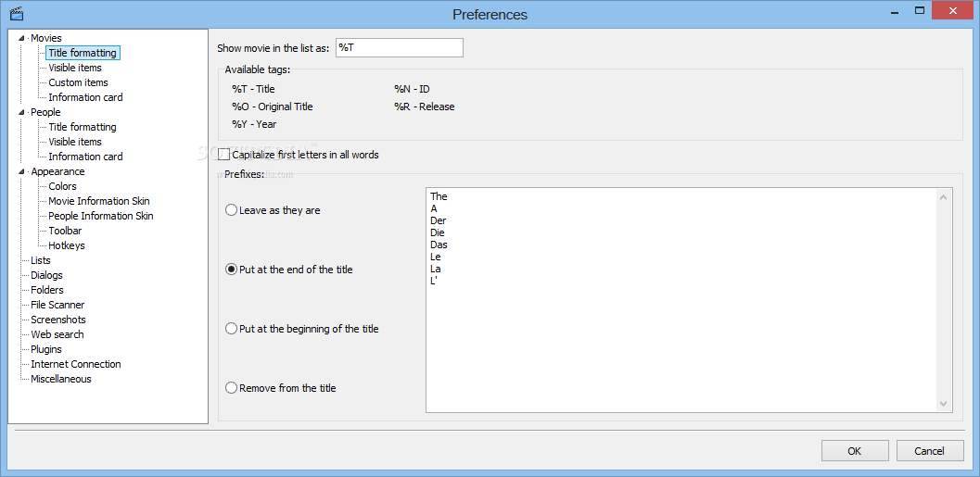Collapse the Movies tree node
This screenshot has height=477, width=980.
[22, 38]
